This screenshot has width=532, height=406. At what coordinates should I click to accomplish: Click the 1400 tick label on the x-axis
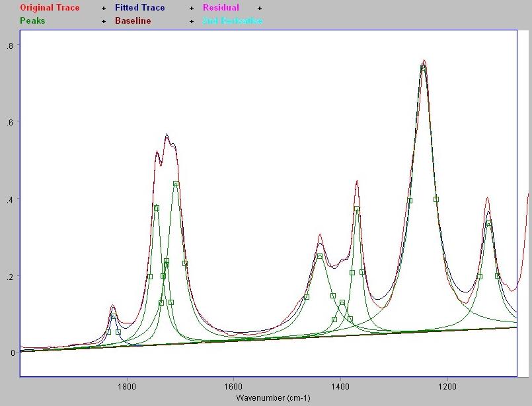(x=340, y=386)
